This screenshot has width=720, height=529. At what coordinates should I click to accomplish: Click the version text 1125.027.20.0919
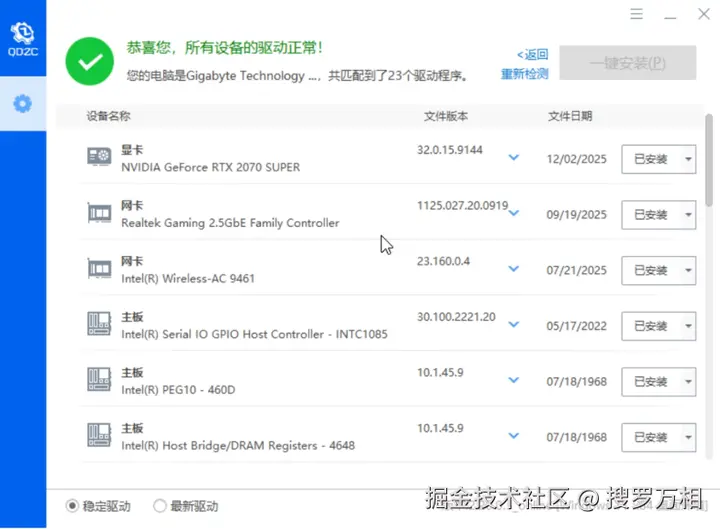(462, 205)
